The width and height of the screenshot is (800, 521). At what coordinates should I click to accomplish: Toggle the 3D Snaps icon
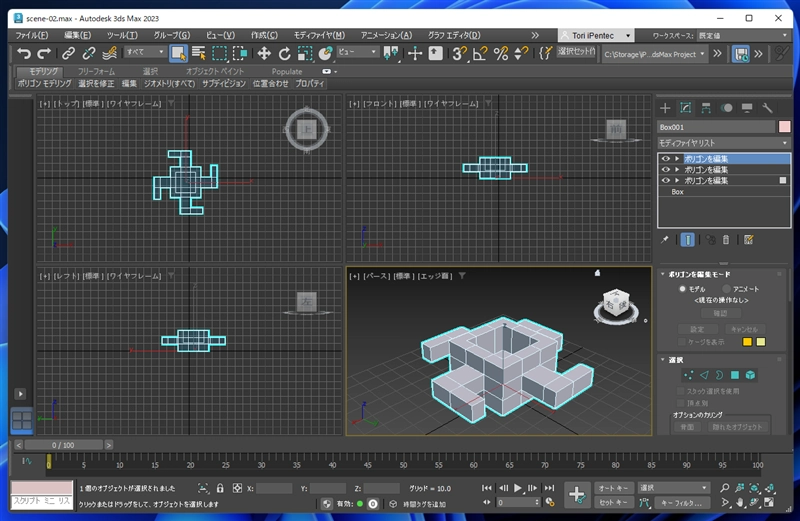click(x=459, y=53)
